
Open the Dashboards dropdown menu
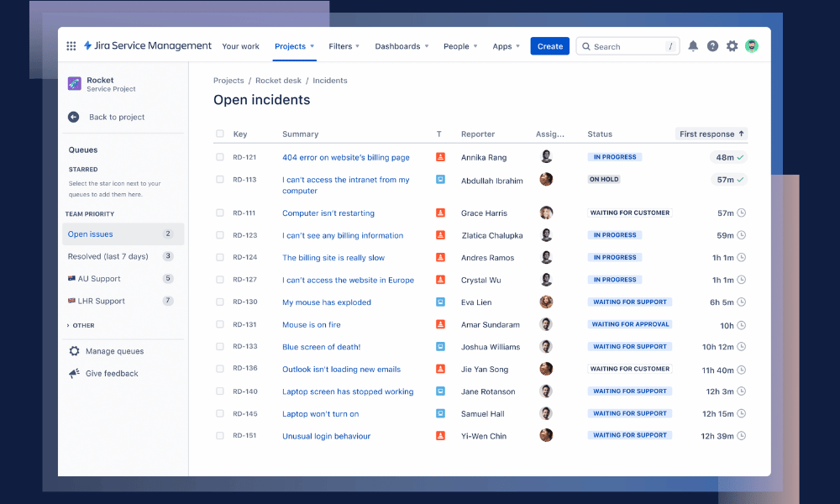tap(402, 46)
